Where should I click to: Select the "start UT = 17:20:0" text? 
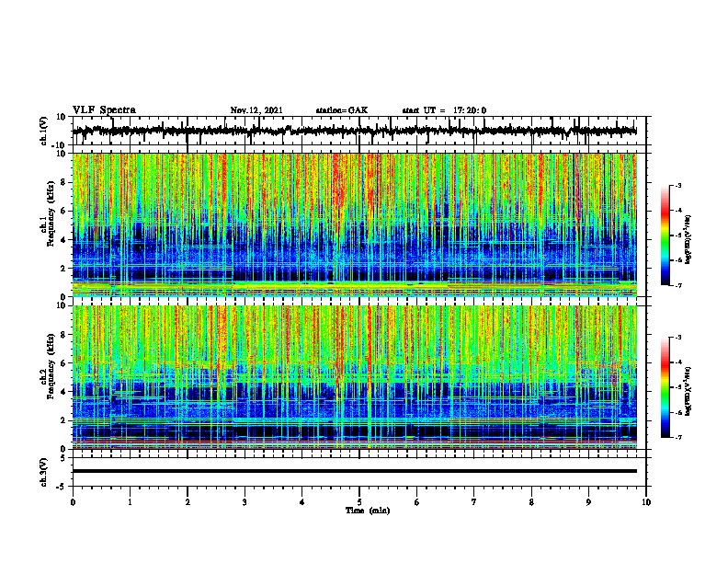(444, 110)
